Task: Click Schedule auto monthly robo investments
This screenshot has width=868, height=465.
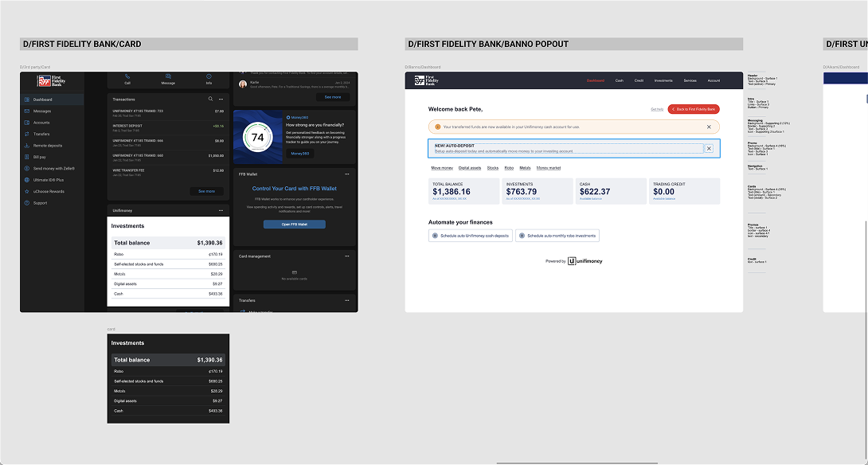Action: click(557, 236)
